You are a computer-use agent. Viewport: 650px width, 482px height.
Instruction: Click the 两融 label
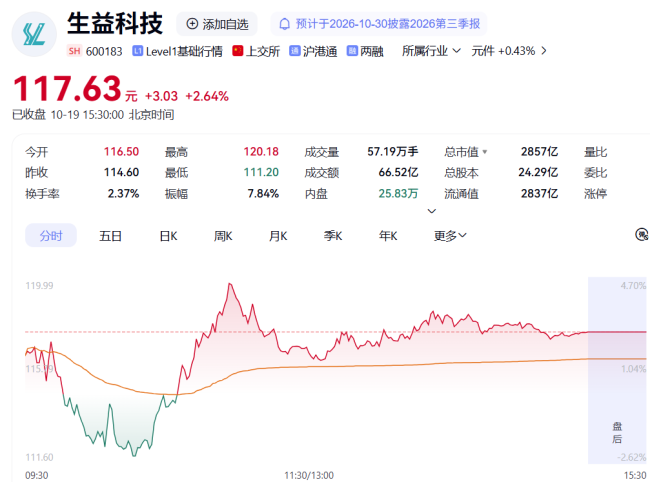click(372, 51)
